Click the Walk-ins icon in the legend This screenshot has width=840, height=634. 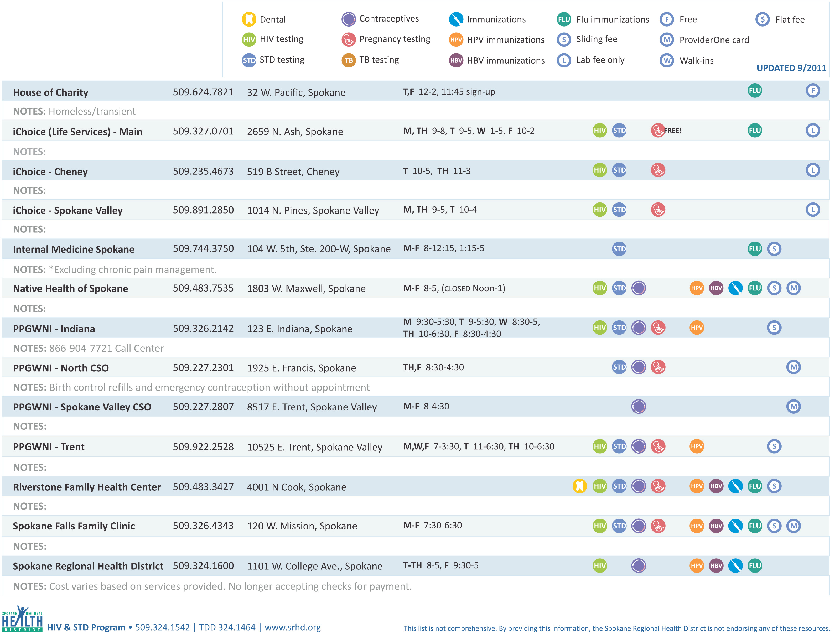pyautogui.click(x=666, y=60)
